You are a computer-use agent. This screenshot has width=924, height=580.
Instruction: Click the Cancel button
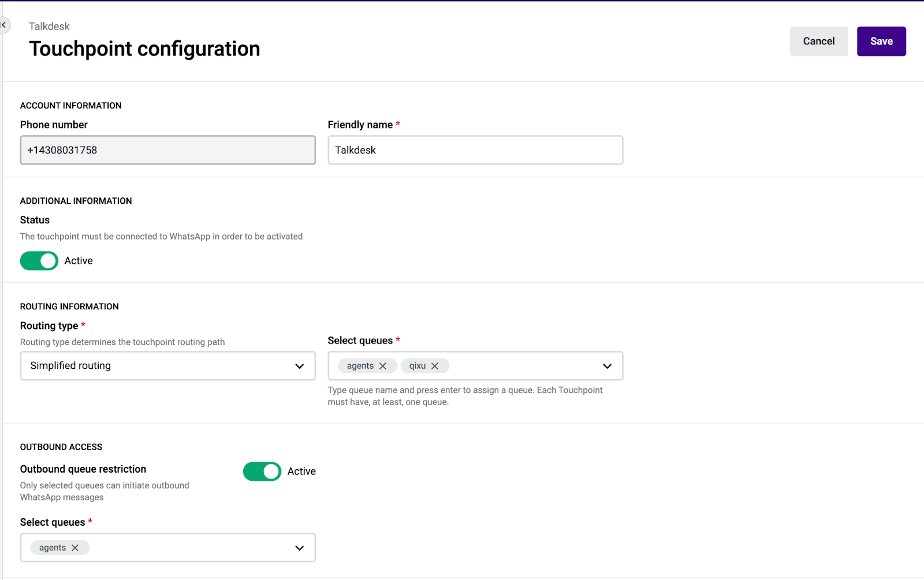click(819, 41)
